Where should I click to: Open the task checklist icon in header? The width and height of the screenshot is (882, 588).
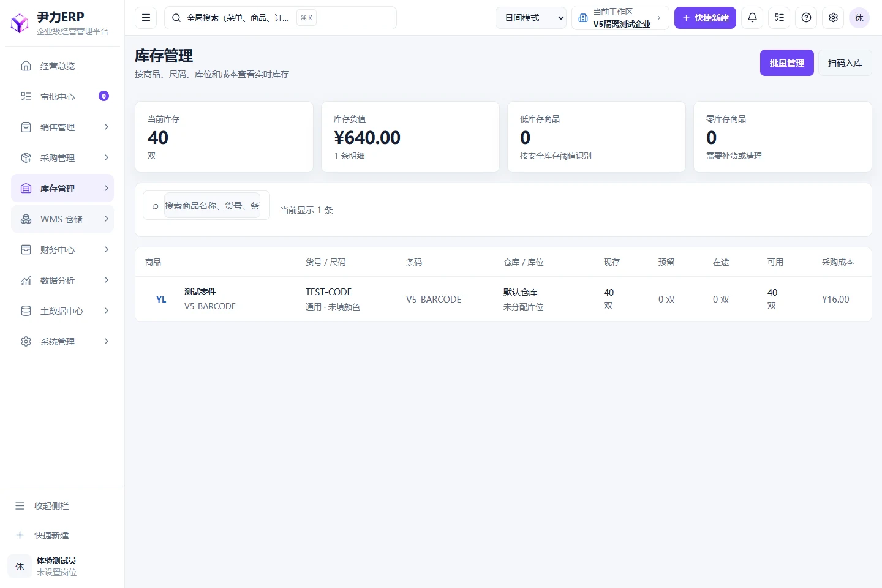779,18
